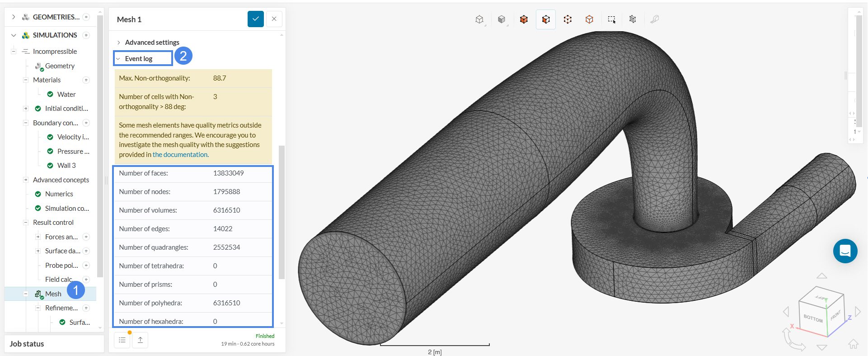Select the volume selection mode cube icon
Image resolution: width=868 pixels, height=356 pixels.
click(x=524, y=19)
